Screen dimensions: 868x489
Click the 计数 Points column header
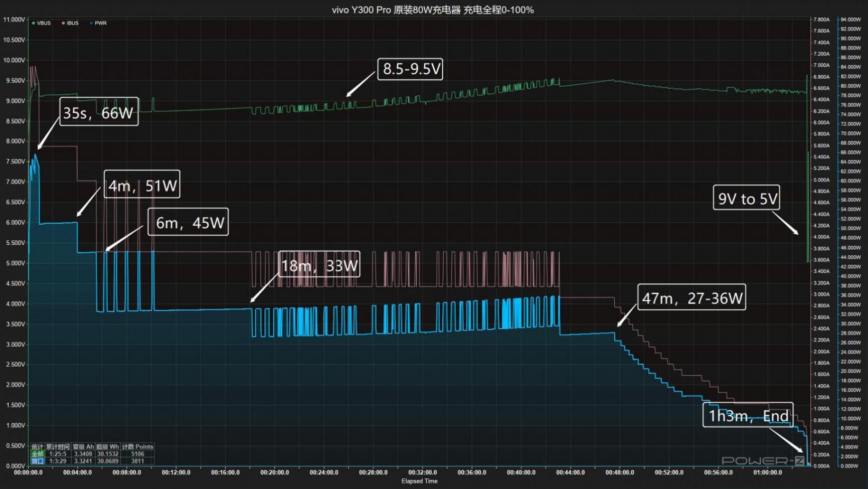[137, 447]
